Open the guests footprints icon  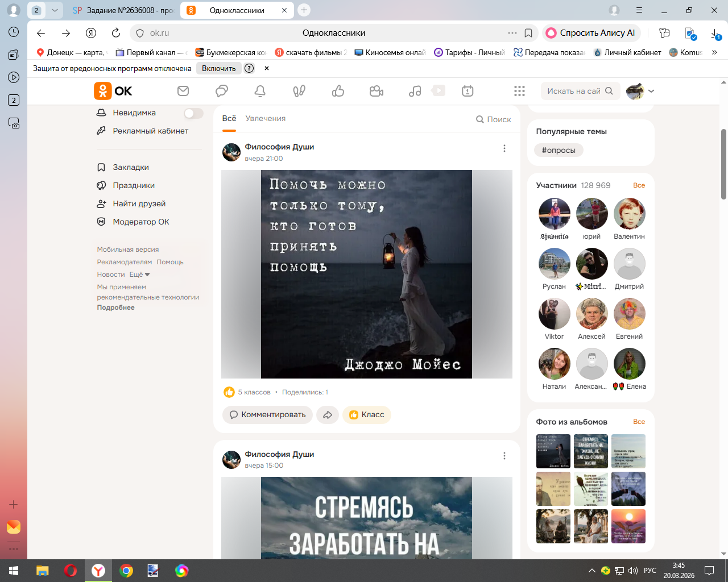tap(299, 91)
